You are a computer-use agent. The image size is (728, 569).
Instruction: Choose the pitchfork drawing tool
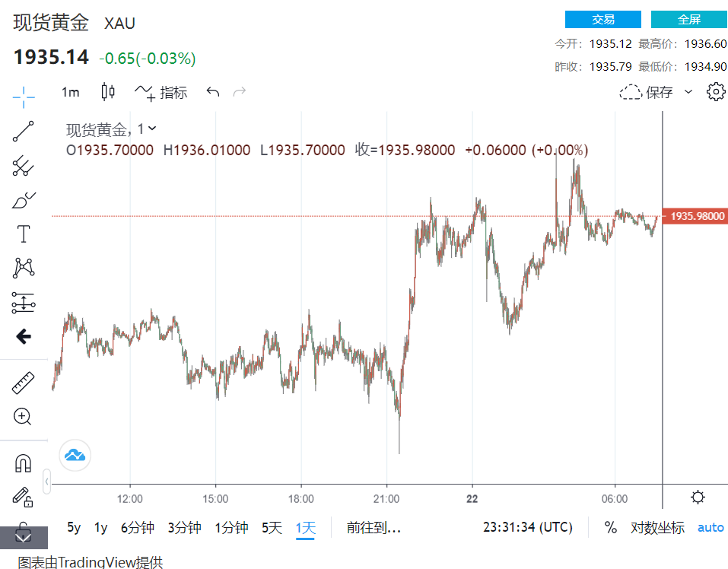pos(24,166)
